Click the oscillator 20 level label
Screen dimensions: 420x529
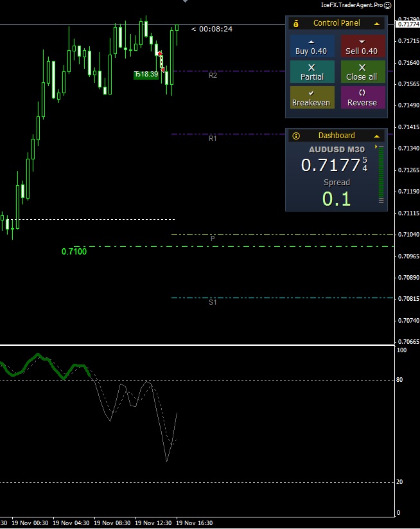pos(399,482)
